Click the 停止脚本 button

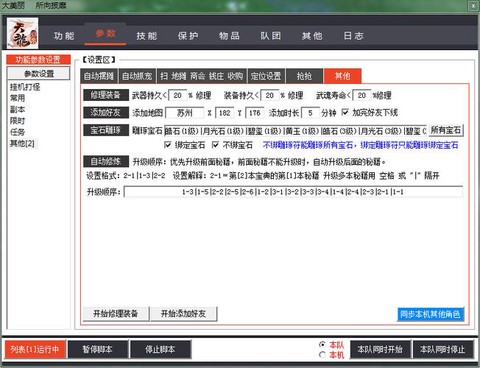160,349
